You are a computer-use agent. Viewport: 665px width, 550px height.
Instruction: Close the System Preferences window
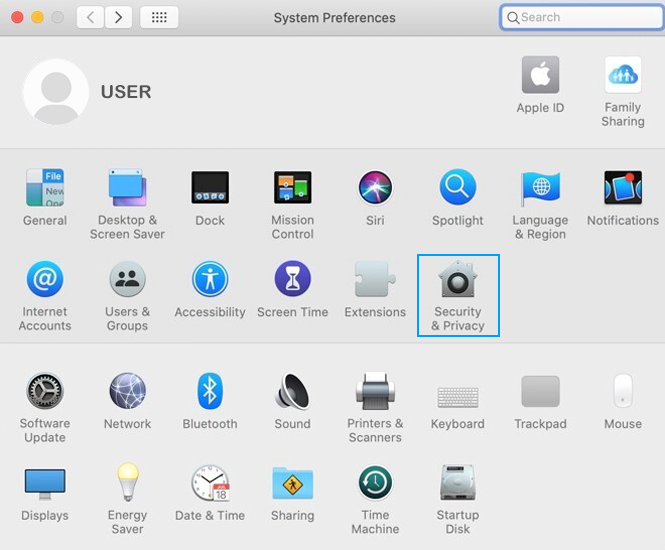[x=17, y=17]
